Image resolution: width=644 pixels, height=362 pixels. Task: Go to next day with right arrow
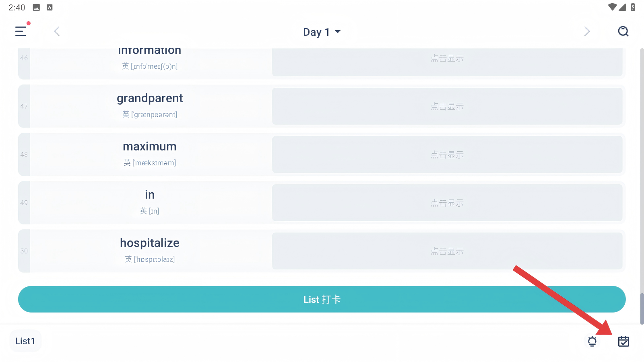click(x=587, y=31)
